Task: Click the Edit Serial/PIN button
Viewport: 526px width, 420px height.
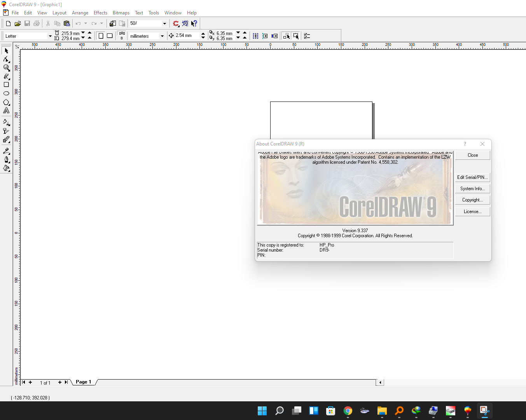Action: [473, 177]
